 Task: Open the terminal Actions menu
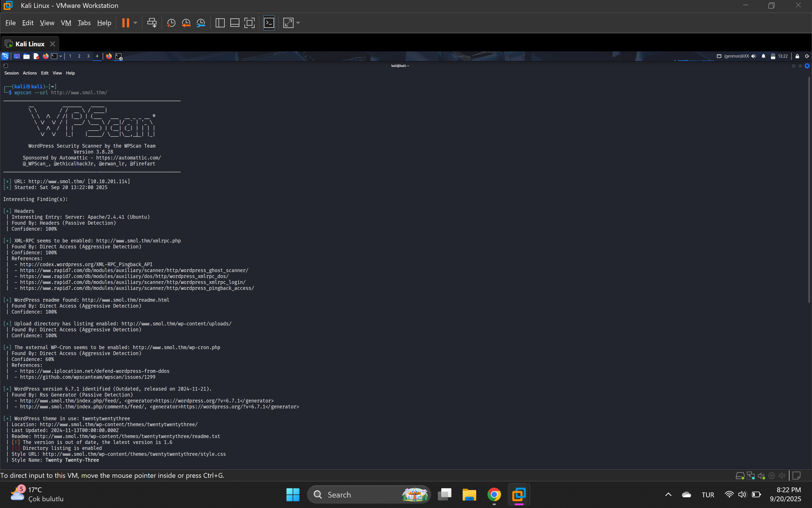pyautogui.click(x=30, y=73)
